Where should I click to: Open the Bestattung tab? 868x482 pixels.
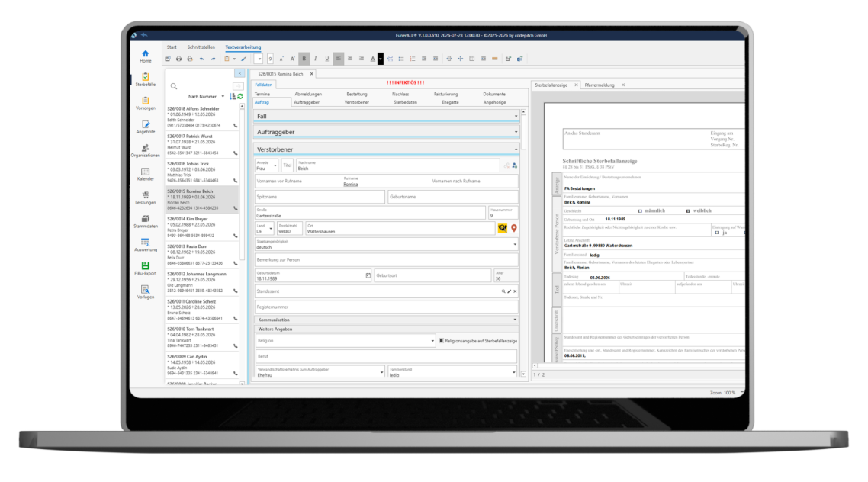356,94
